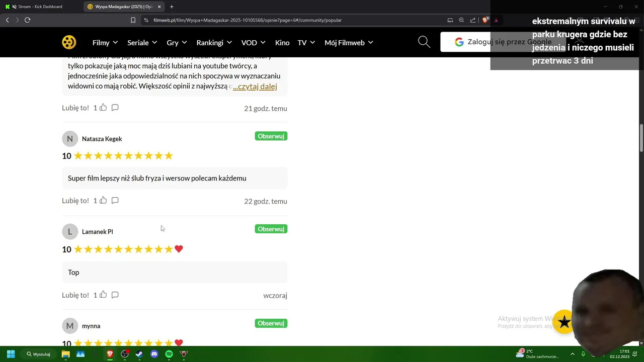Image resolution: width=644 pixels, height=362 pixels.
Task: Open the weather widget in taskbar
Action: [537, 354]
